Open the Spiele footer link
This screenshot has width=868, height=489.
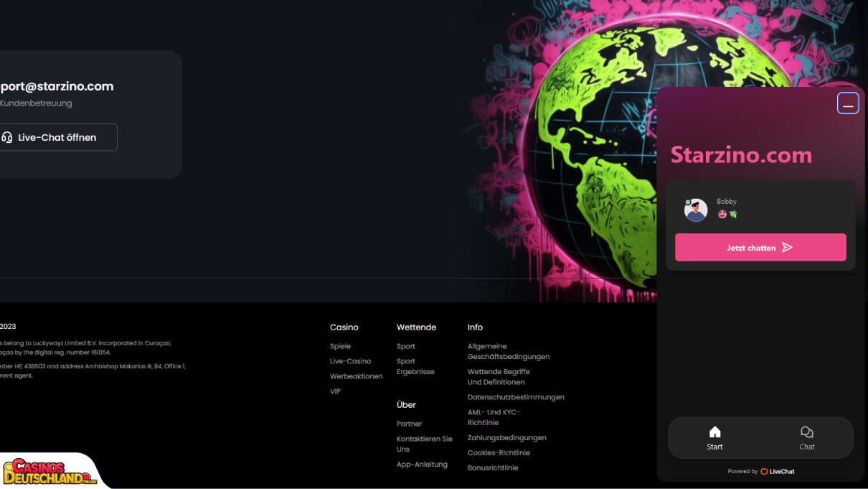(340, 346)
